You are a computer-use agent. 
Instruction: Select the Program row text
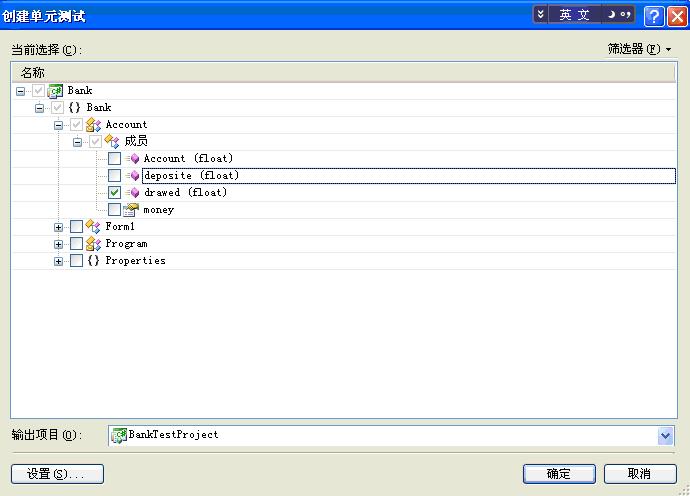point(126,244)
